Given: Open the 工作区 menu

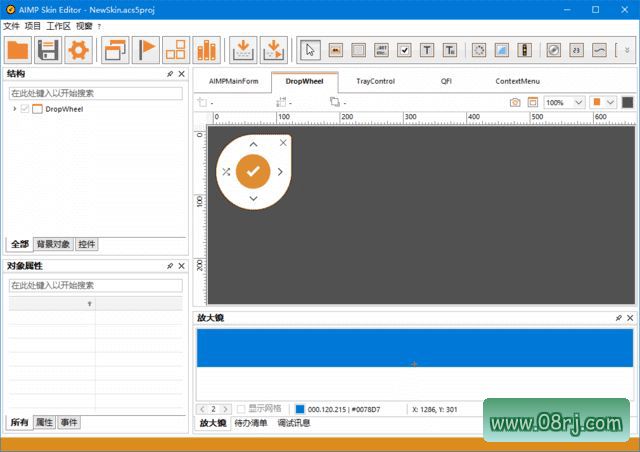Looking at the screenshot, I should 58,27.
